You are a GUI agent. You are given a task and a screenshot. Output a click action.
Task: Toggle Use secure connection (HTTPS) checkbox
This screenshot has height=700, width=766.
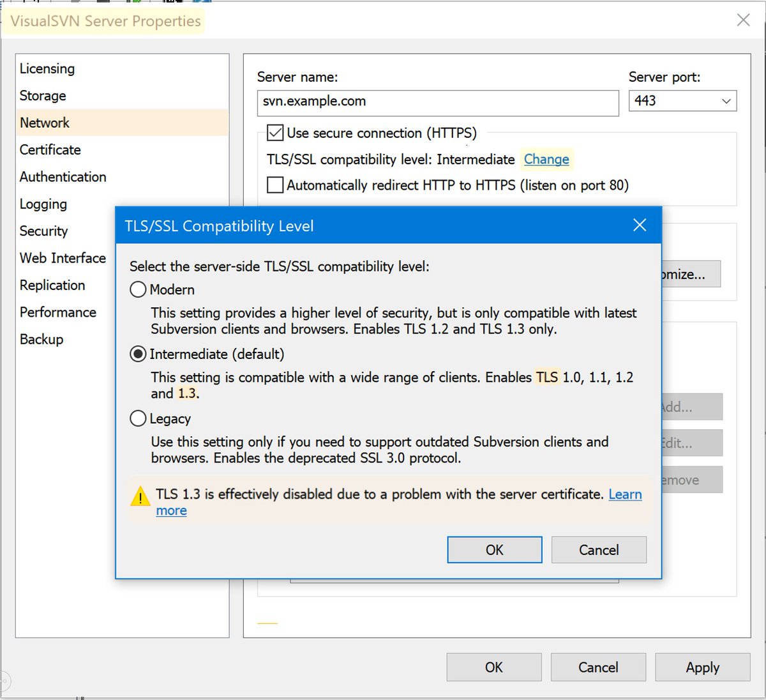275,133
